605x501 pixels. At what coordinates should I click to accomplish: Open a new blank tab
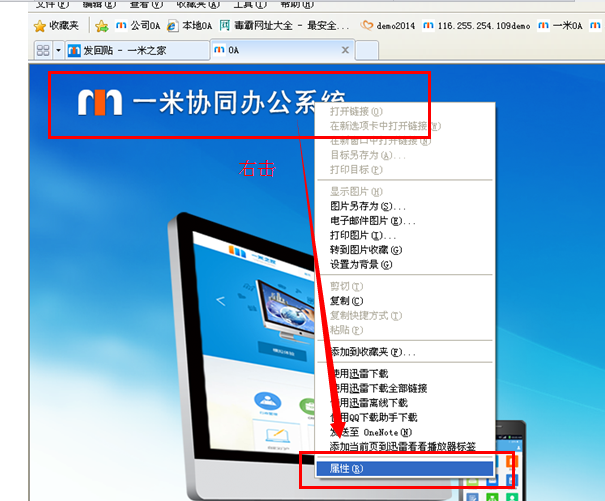367,50
